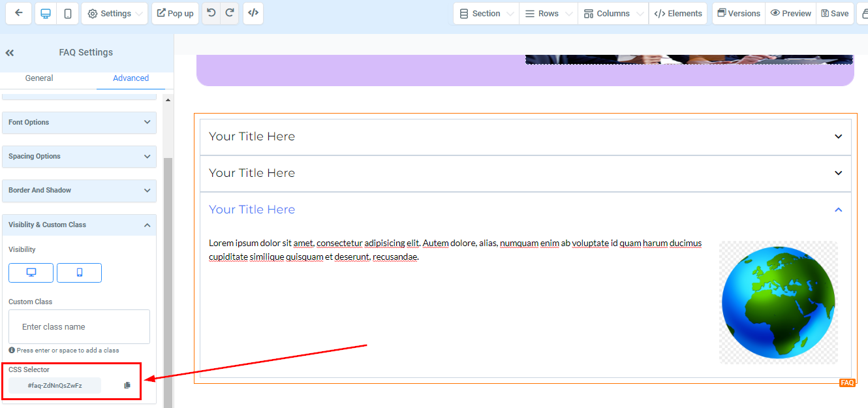Screen dimensions: 868x408
Task: Click the Custom Class input field
Action: pos(79,326)
